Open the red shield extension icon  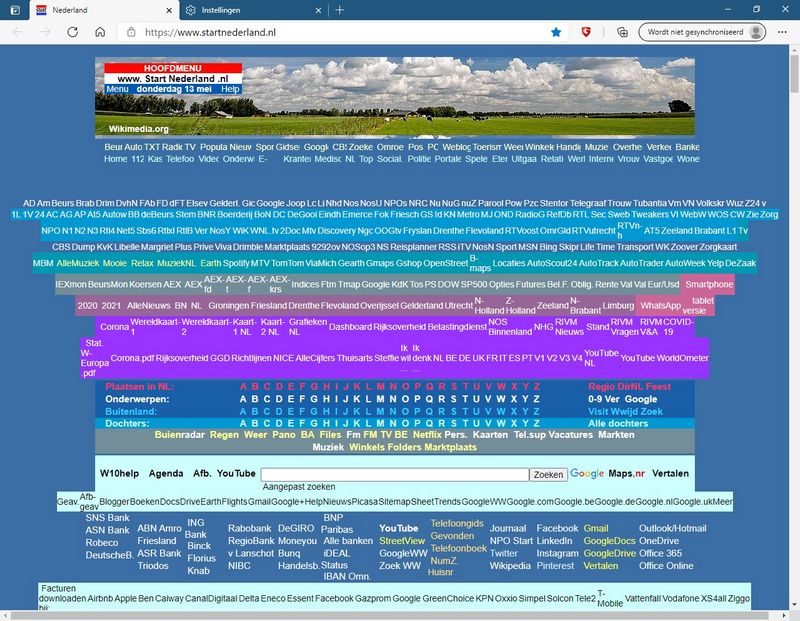pos(586,32)
